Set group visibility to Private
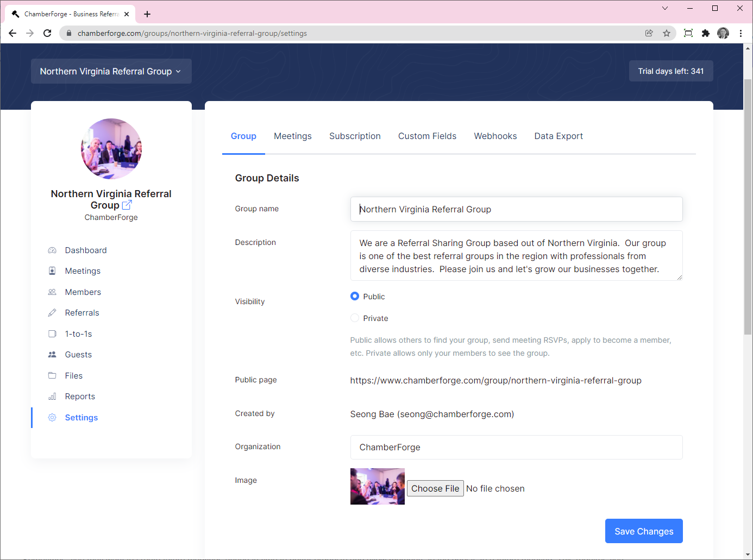Screen dimensions: 753x560 click(x=354, y=318)
